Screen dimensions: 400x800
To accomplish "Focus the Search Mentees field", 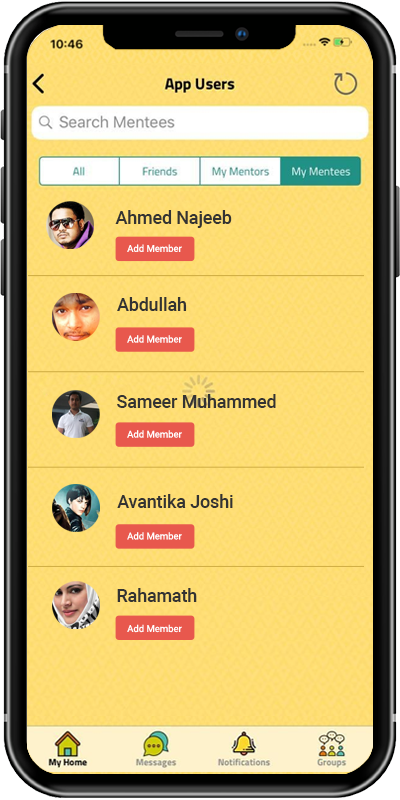I will tap(200, 122).
